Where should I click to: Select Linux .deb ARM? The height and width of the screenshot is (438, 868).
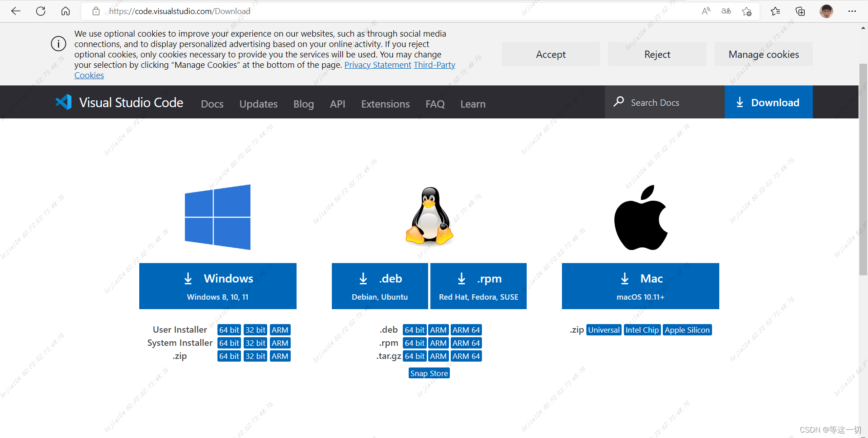[439, 330]
